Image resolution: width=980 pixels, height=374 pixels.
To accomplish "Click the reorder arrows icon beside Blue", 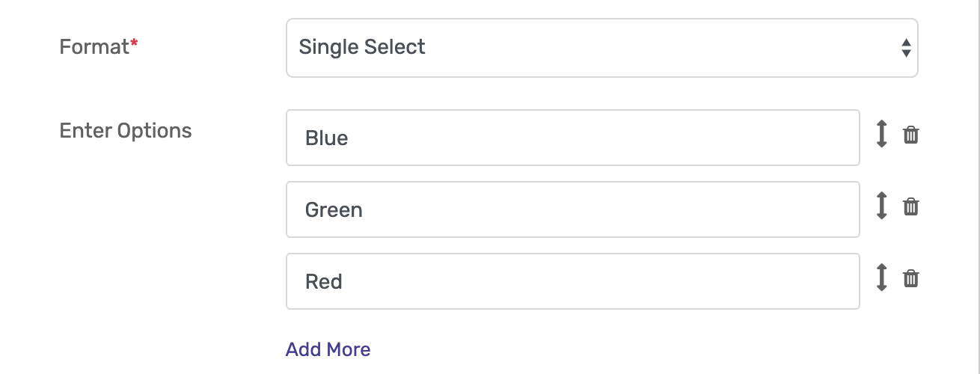I will [x=882, y=135].
